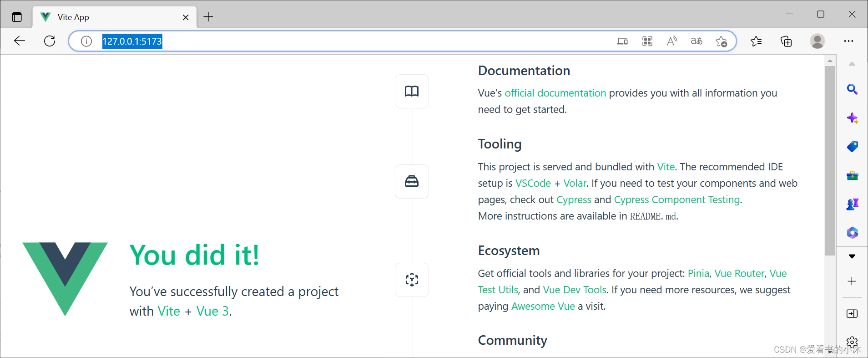Click the Documentation heading
The height and width of the screenshot is (358, 868).
pyautogui.click(x=524, y=71)
